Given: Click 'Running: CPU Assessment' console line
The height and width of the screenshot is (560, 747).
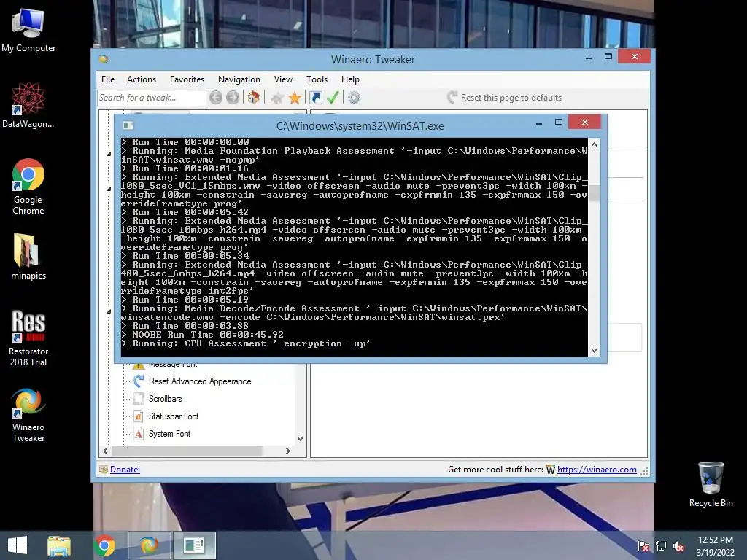Looking at the screenshot, I should (246, 343).
